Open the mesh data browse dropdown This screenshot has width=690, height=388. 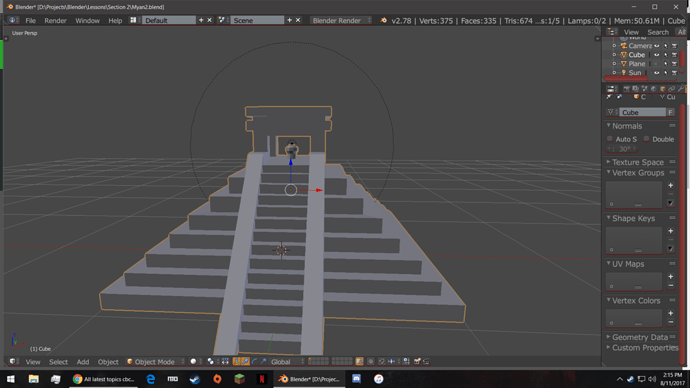point(611,113)
